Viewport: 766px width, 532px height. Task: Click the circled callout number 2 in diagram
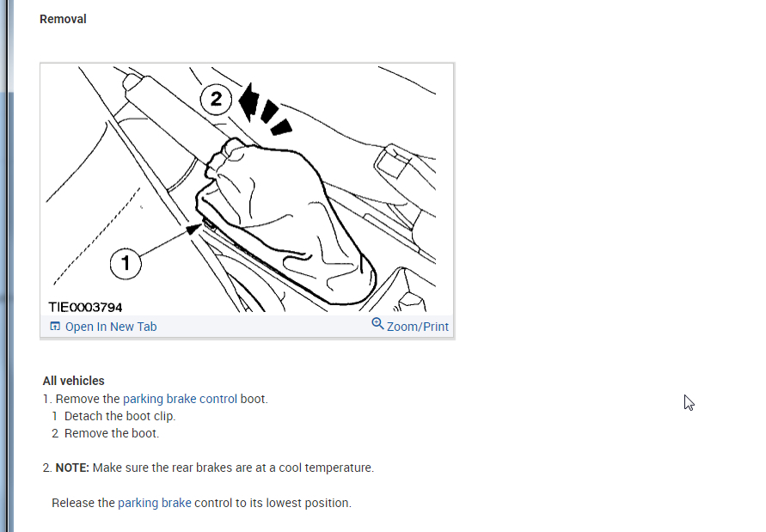(x=216, y=99)
